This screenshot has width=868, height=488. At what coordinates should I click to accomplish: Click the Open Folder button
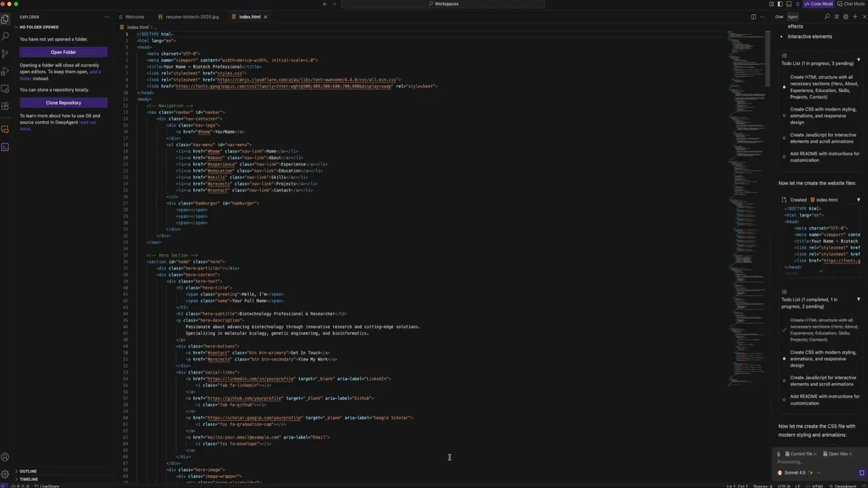(63, 52)
